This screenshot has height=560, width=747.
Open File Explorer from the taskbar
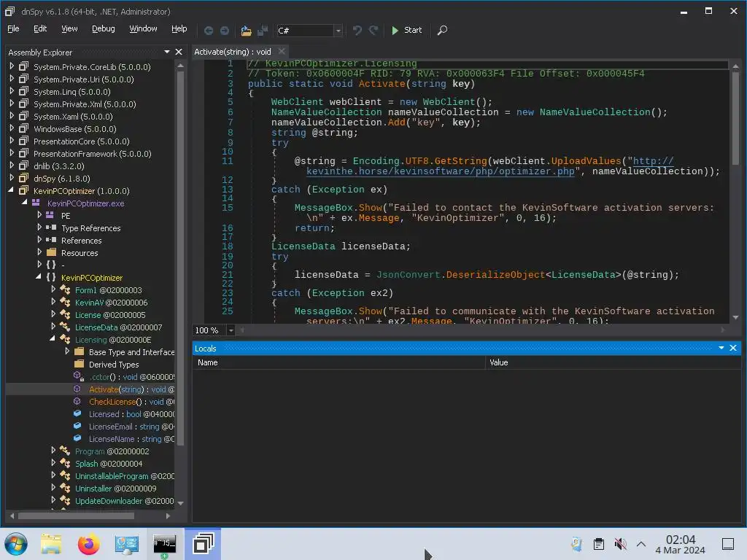[x=51, y=544]
